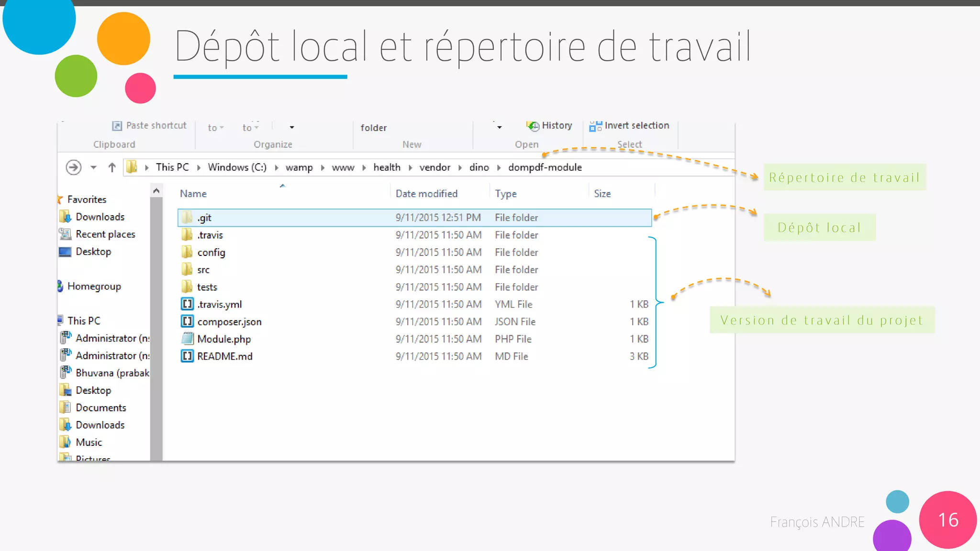This screenshot has height=551, width=980.
Task: Click the health breadcrumb segment
Action: click(387, 167)
